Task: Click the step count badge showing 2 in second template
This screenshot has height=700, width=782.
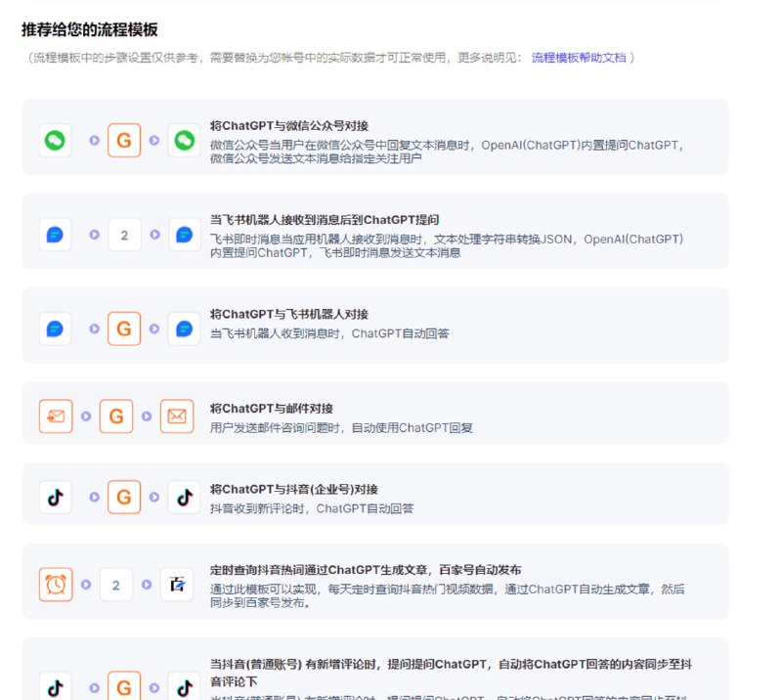Action: tap(123, 234)
